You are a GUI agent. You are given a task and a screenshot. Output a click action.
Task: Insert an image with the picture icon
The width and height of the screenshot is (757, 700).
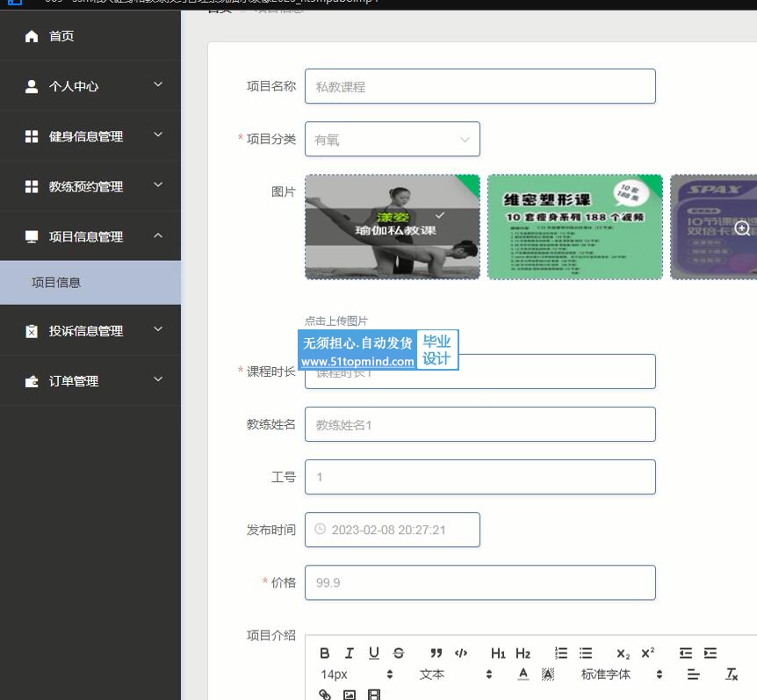point(349,695)
